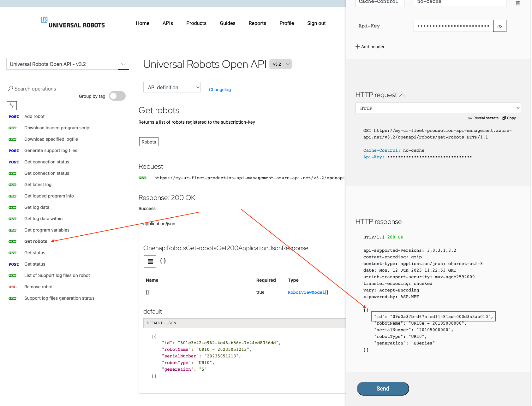Select the table schema view icon
Screen dimensions: 532x406
tap(150, 261)
